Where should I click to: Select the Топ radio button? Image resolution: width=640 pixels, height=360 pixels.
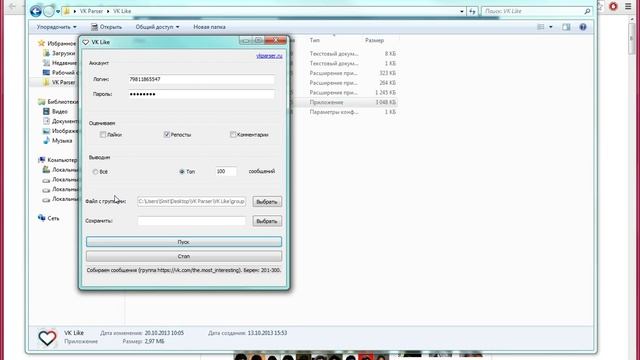[182, 171]
